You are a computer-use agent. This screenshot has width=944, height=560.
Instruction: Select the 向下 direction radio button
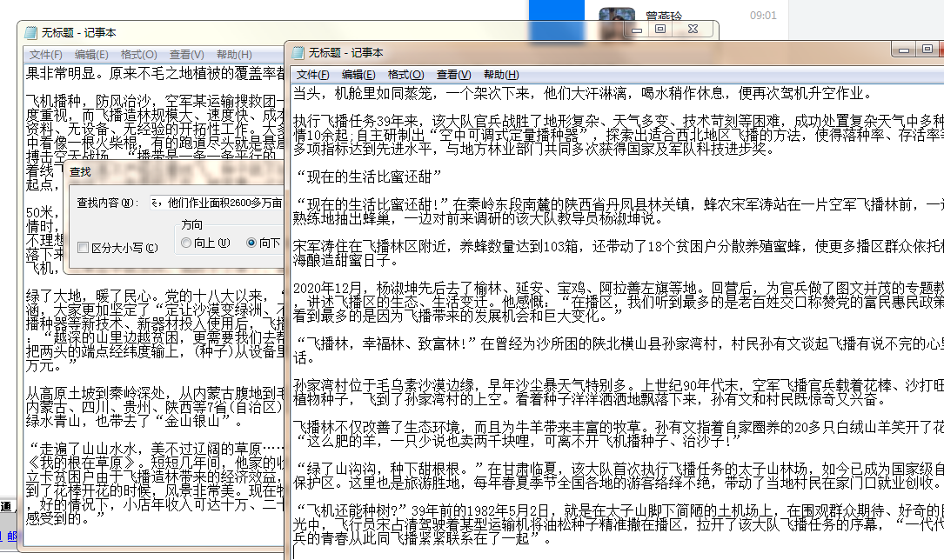[x=252, y=243]
